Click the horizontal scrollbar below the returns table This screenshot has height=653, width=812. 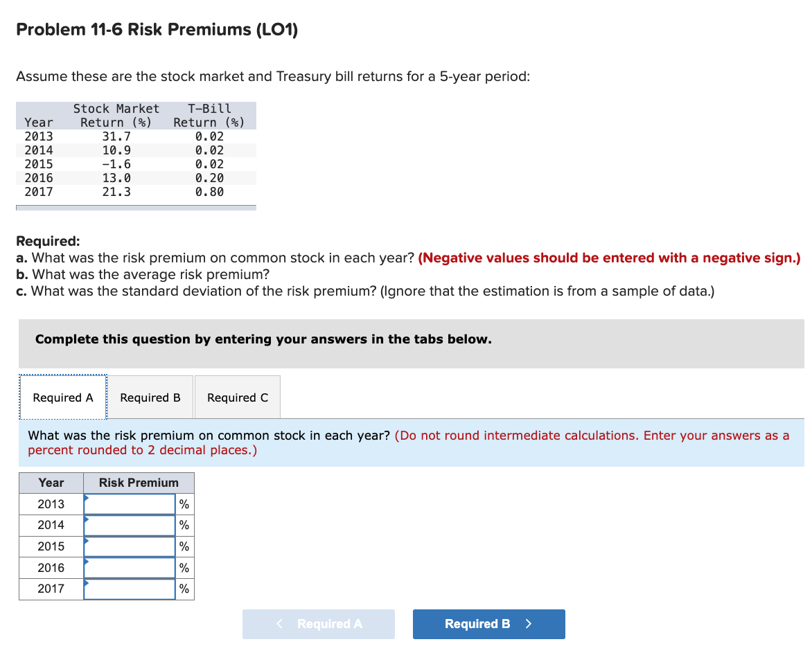tap(135, 207)
